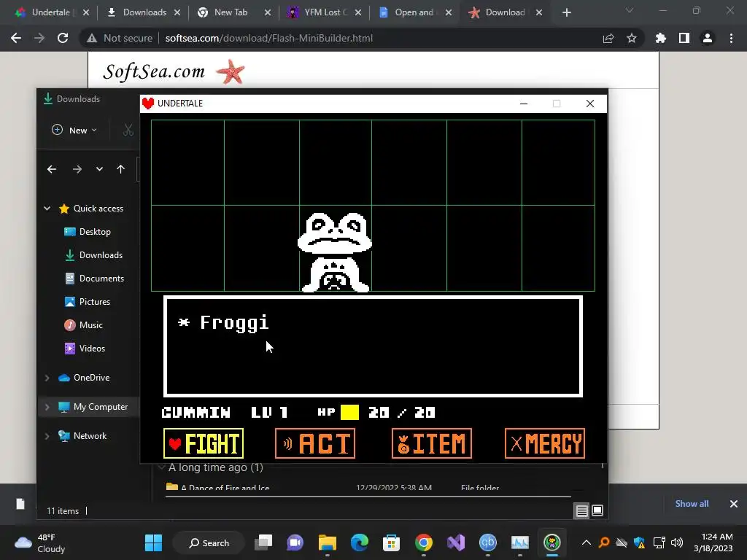Go forward in File Explorer
The width and height of the screenshot is (747, 560).
tap(77, 169)
